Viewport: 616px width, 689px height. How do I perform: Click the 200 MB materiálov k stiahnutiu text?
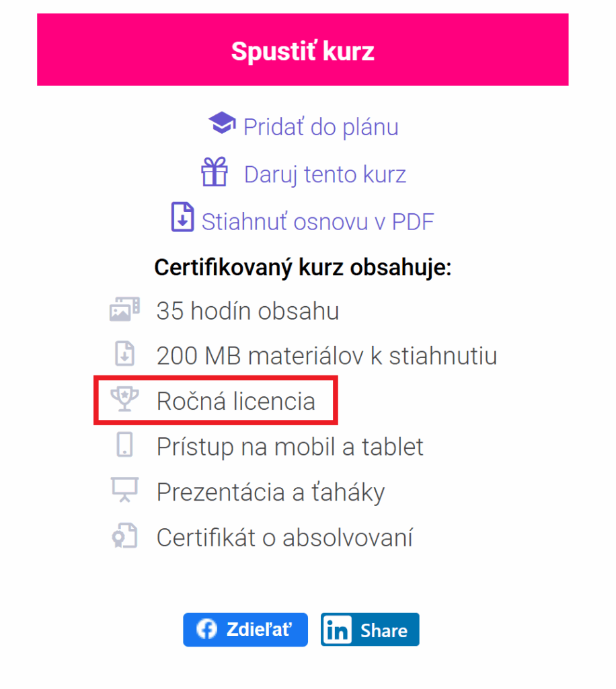326,355
